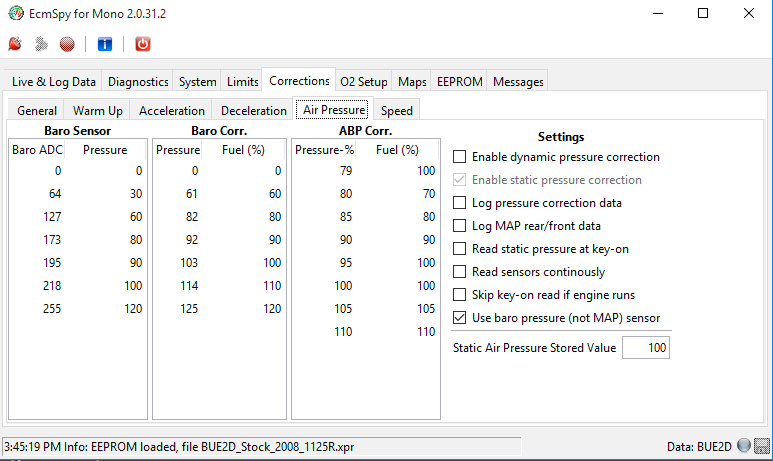This screenshot has height=461, width=773.
Task: Enable dynamic pressure correction checkbox
Action: click(459, 157)
